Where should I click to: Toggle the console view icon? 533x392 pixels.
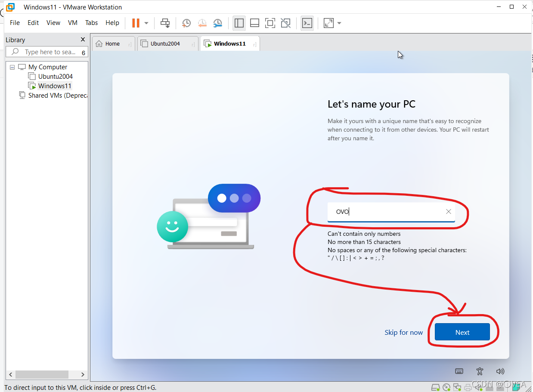[307, 23]
